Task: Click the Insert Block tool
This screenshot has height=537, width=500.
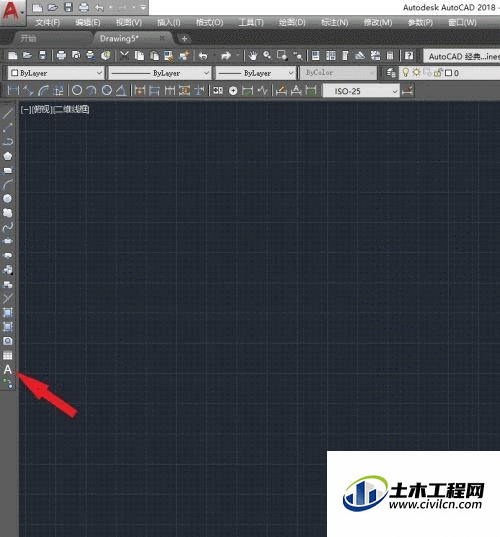Action: (x=8, y=270)
